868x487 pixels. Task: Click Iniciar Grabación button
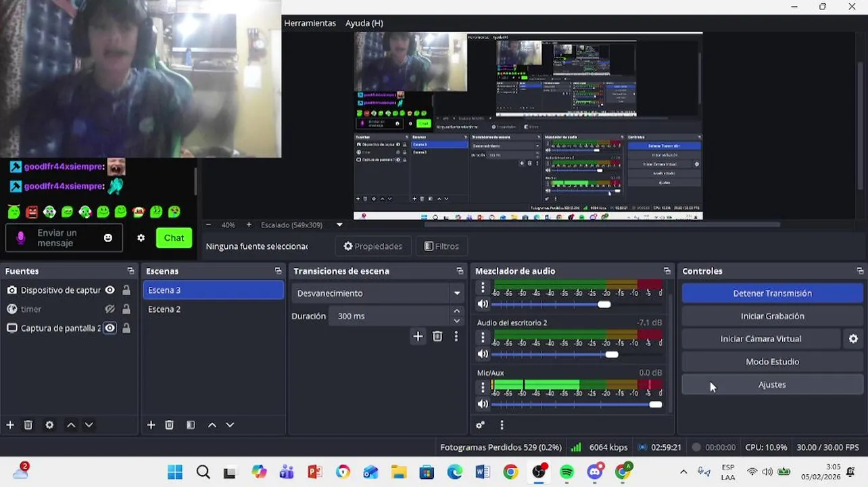click(x=772, y=316)
